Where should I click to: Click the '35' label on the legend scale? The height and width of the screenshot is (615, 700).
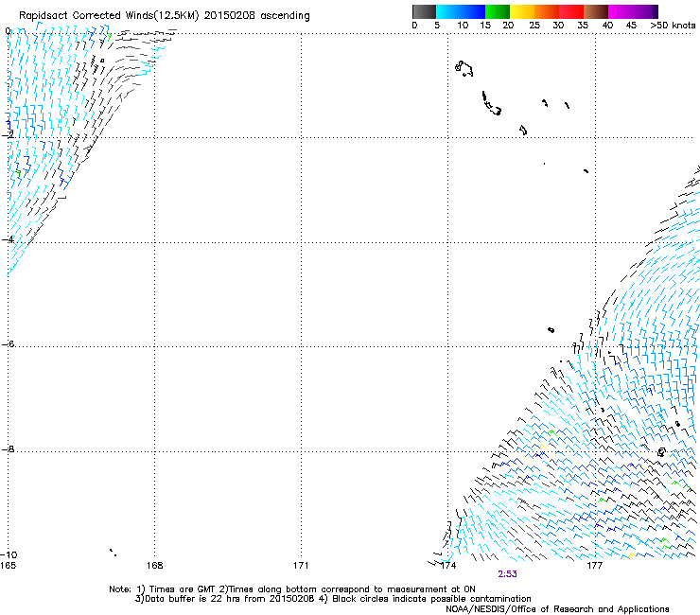click(583, 26)
